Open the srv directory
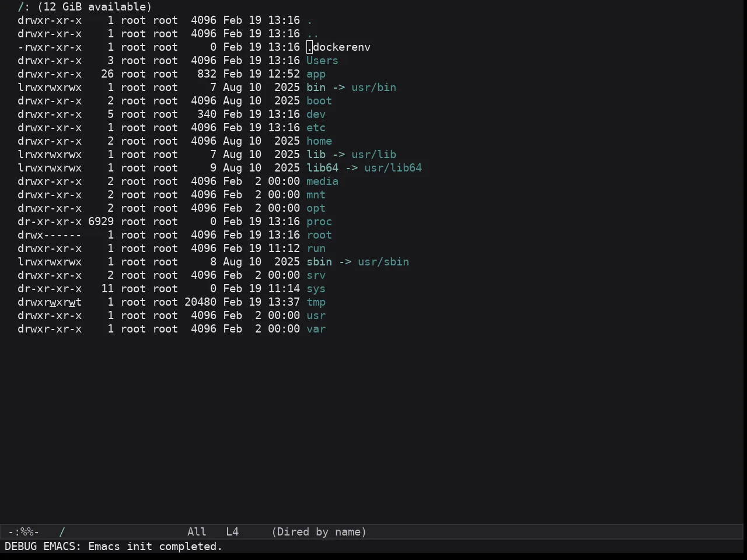The height and width of the screenshot is (560, 747). point(316,275)
